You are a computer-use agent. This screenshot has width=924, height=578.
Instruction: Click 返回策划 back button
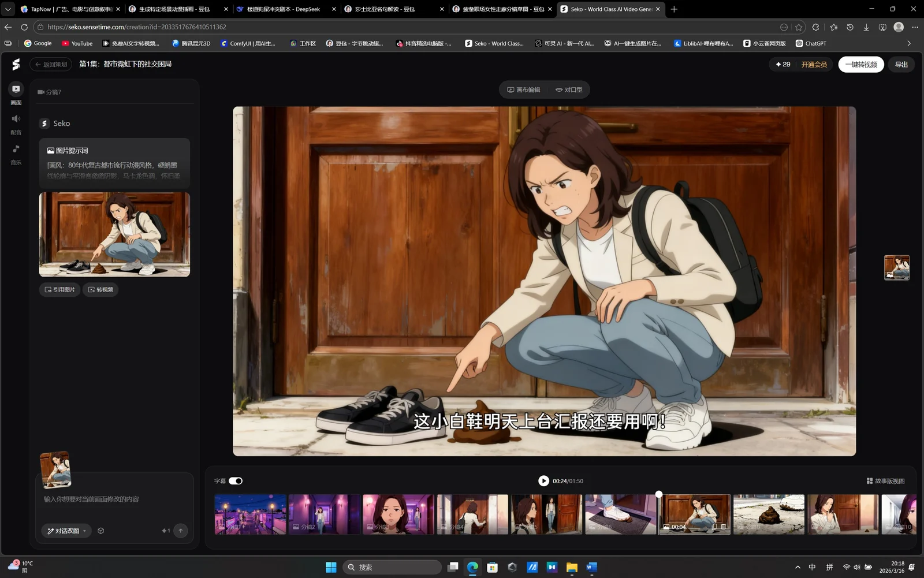tap(51, 64)
